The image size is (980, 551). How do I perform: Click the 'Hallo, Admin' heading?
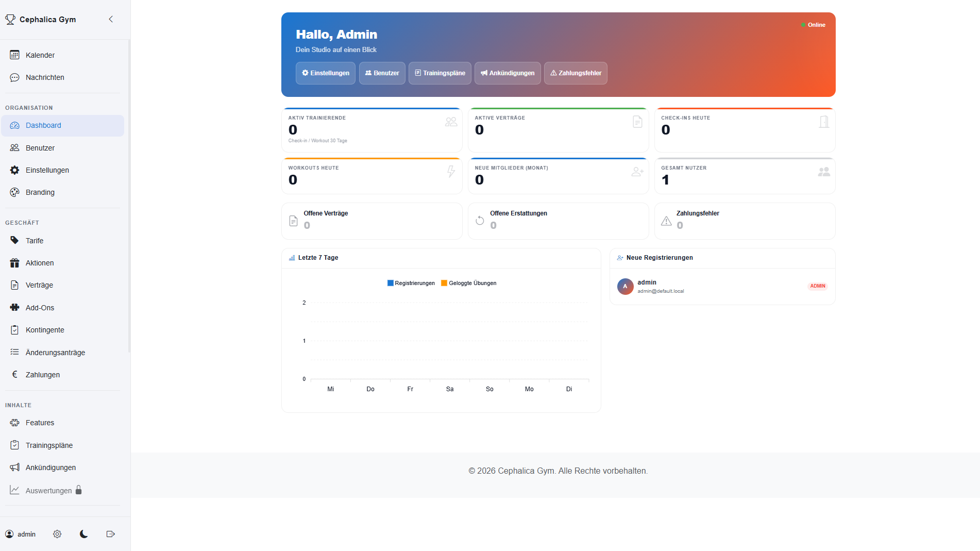336,35
